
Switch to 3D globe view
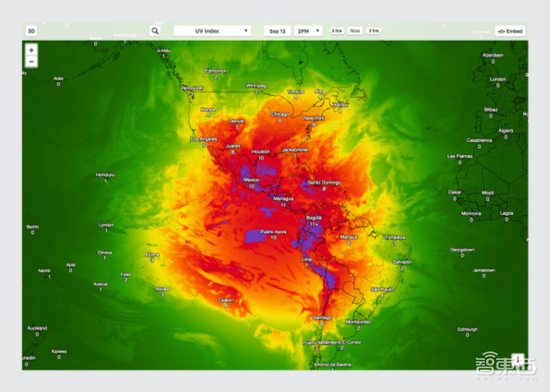(x=32, y=31)
